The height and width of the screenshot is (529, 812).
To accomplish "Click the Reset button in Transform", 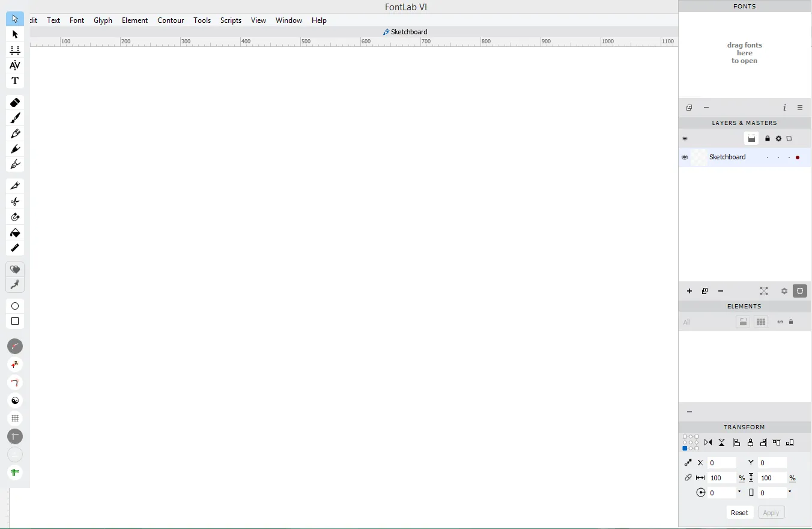I will coord(739,513).
